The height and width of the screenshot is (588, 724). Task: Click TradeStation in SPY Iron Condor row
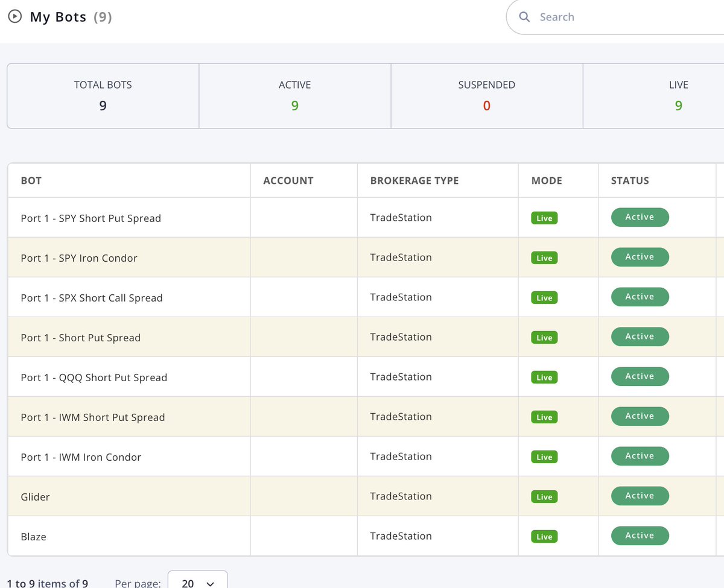[x=401, y=258]
